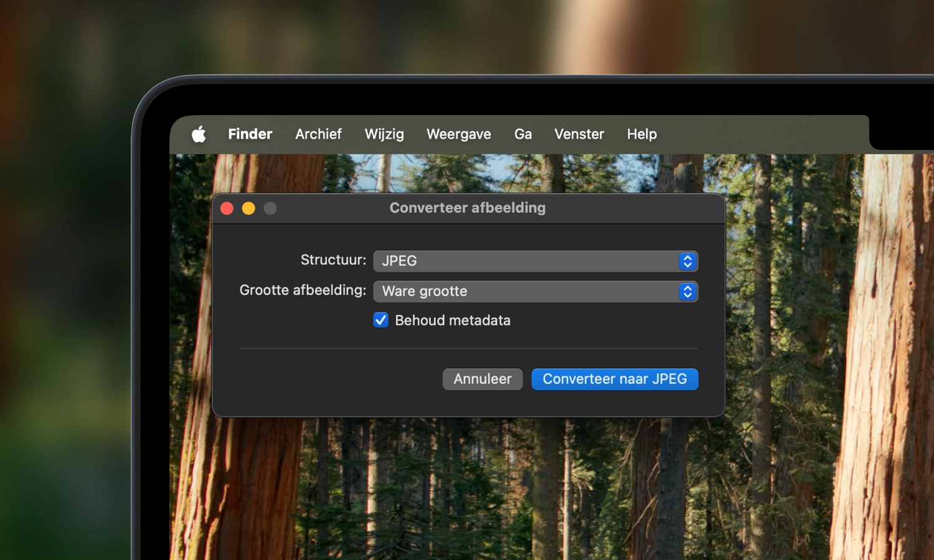Viewport: 934px width, 560px height.
Task: Click the Finder menu item
Action: point(249,134)
